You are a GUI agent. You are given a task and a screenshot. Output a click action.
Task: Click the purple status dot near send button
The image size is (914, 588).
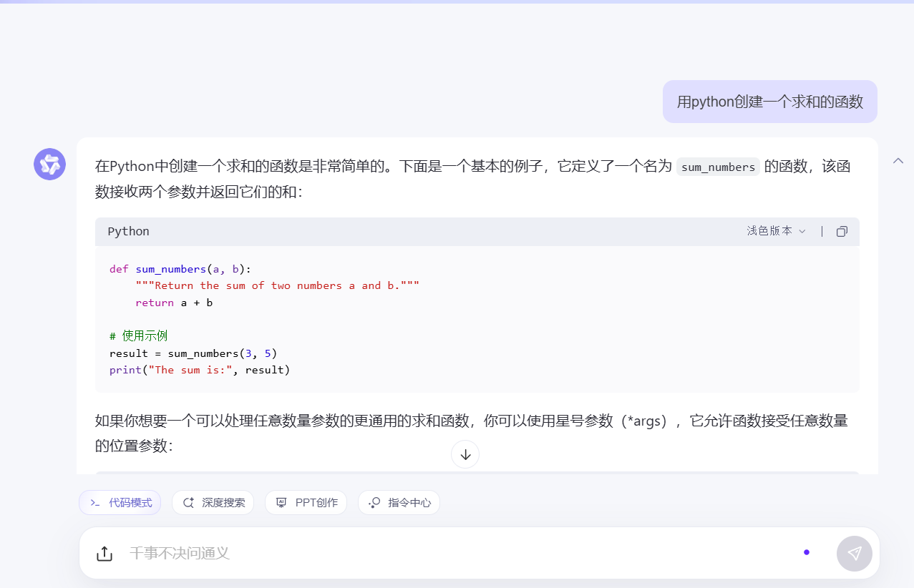pyautogui.click(x=807, y=552)
